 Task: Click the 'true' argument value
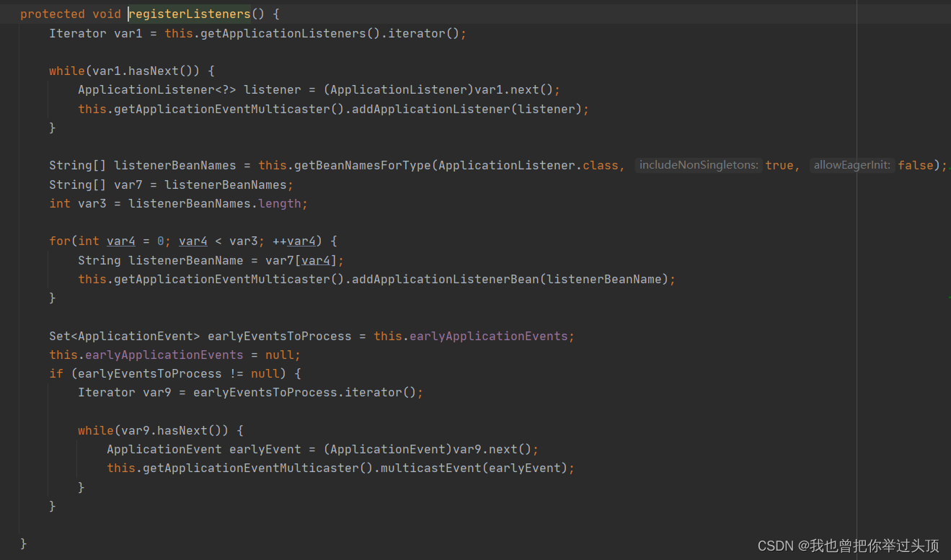(x=779, y=166)
